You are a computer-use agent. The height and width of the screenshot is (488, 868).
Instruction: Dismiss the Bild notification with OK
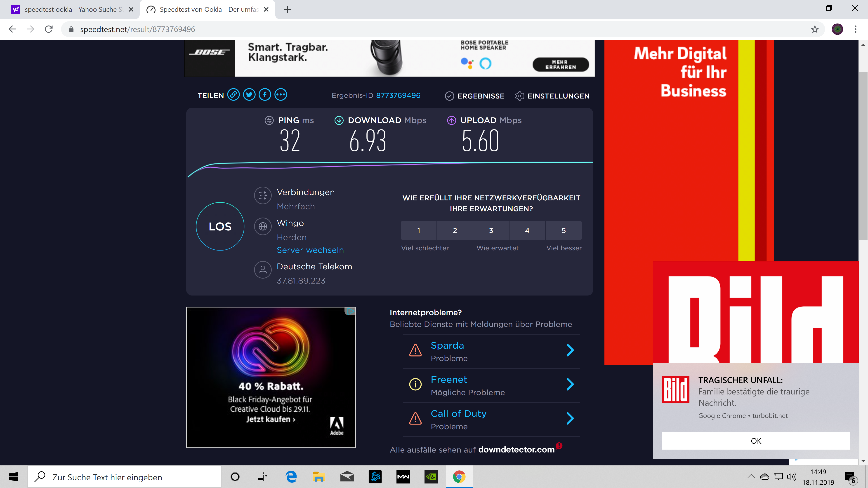[x=755, y=441]
